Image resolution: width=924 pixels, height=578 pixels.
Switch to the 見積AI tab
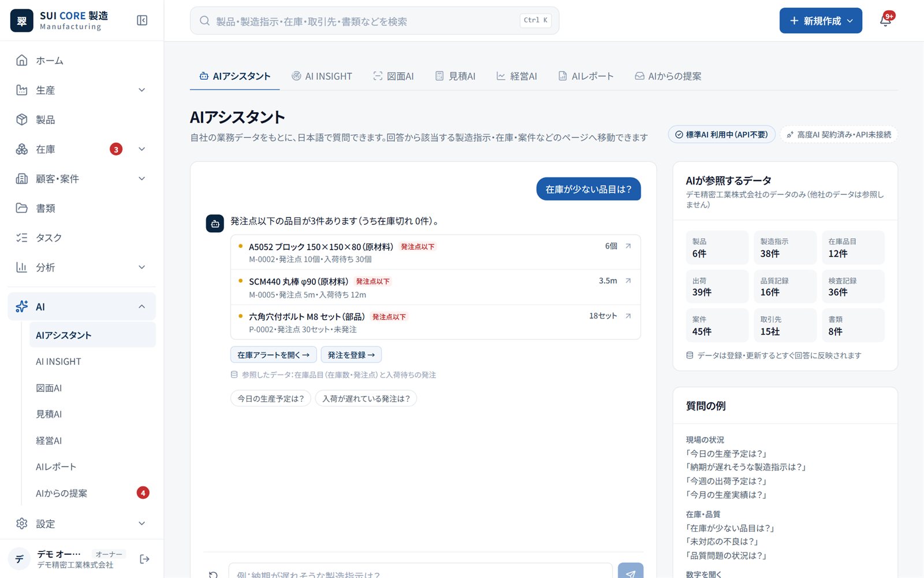coord(455,76)
